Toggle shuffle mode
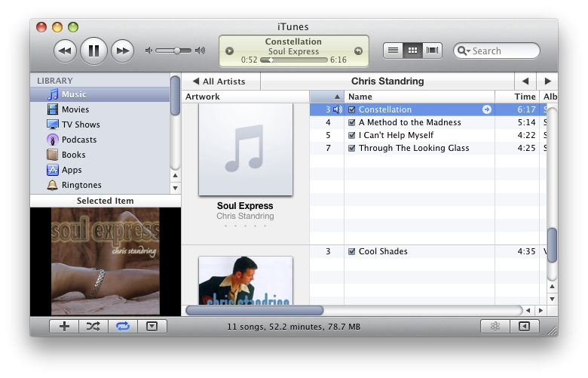This screenshot has height=378, width=588. pyautogui.click(x=93, y=327)
